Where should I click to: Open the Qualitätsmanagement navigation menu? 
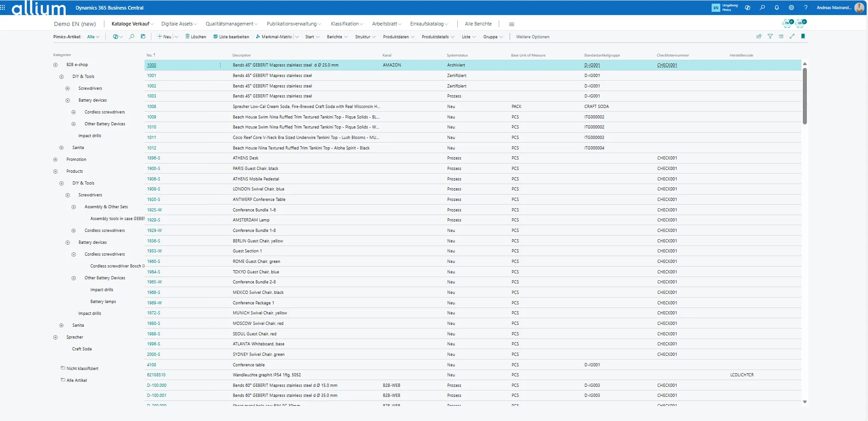click(232, 24)
